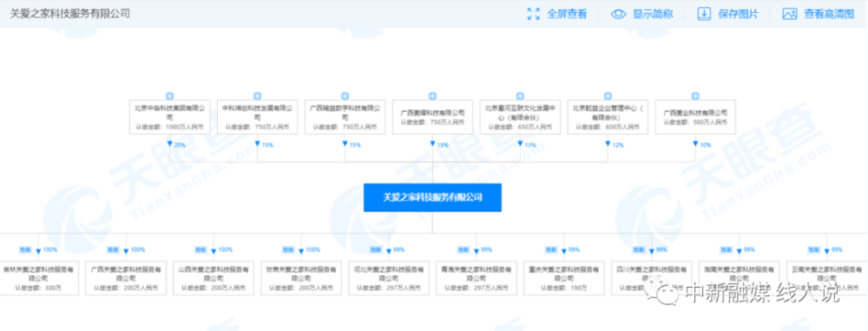Expand the plus above the 1000万人民币 shareholder
Screen dimensions: 868x331
169,96
